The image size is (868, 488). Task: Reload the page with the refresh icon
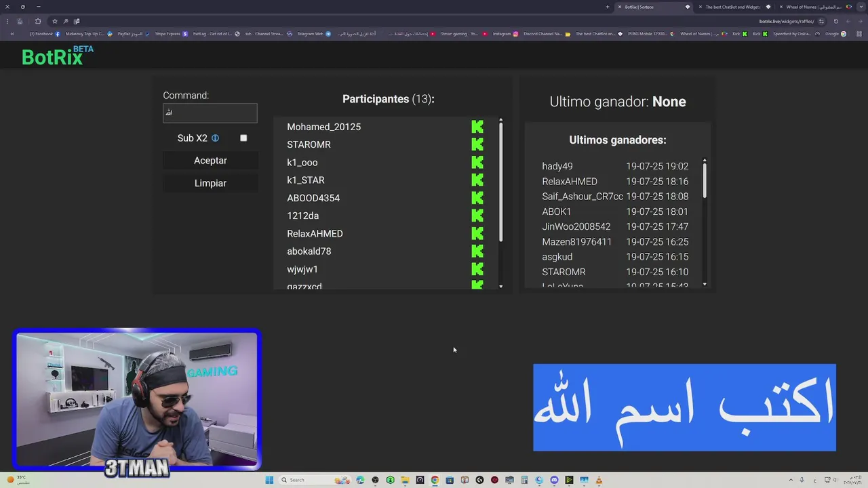836,21
